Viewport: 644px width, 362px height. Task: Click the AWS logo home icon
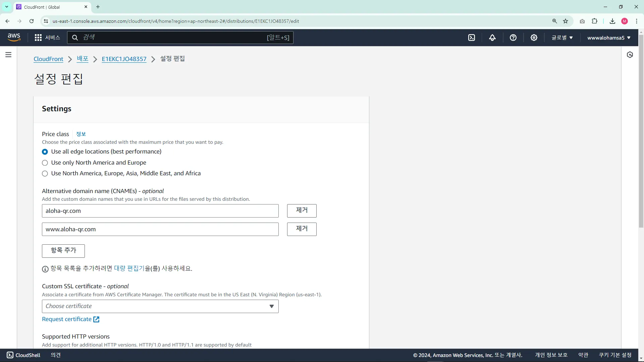(x=14, y=37)
